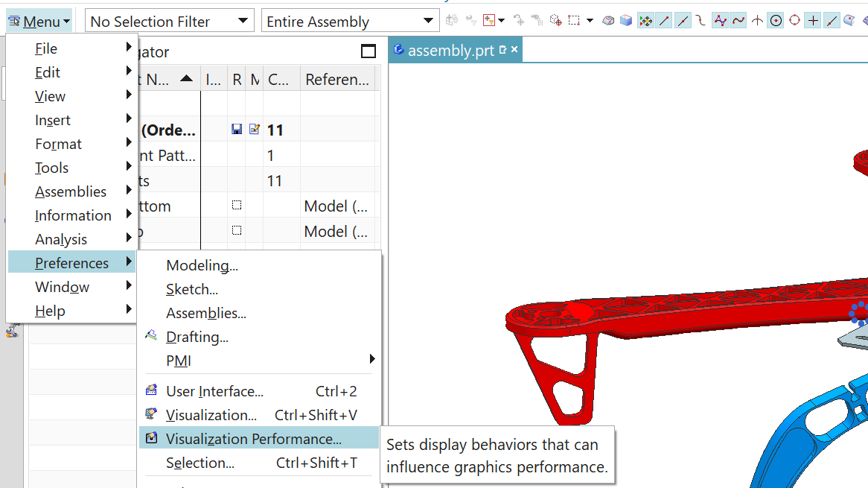Click the User Interface preferences icon
The height and width of the screenshot is (488, 868).
pyautogui.click(x=152, y=391)
